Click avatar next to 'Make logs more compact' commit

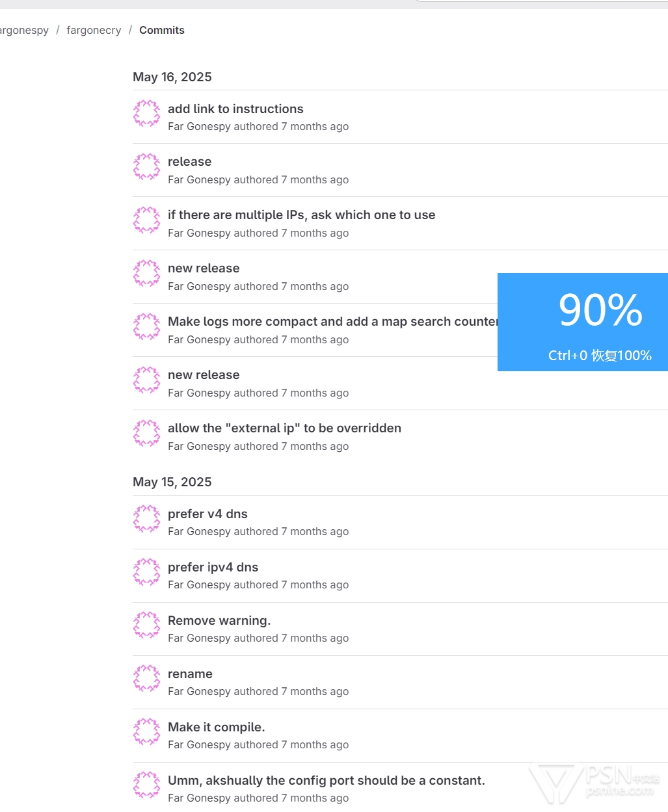pyautogui.click(x=146, y=327)
